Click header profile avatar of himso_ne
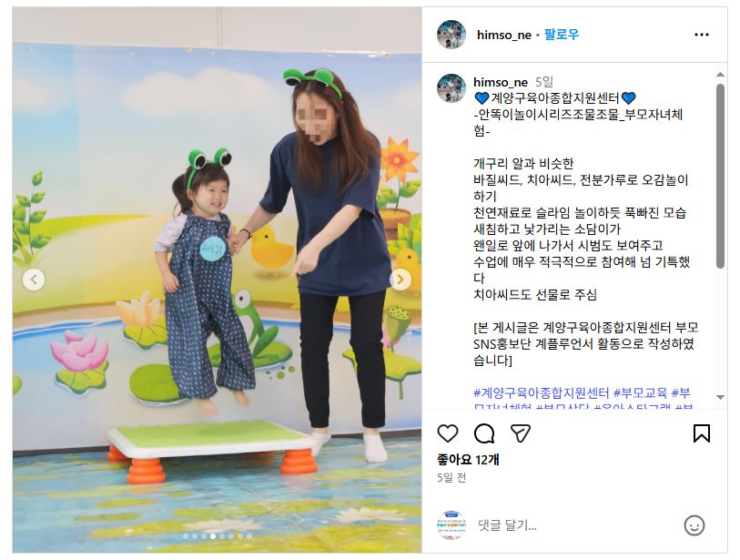The image size is (740, 560). [x=451, y=35]
